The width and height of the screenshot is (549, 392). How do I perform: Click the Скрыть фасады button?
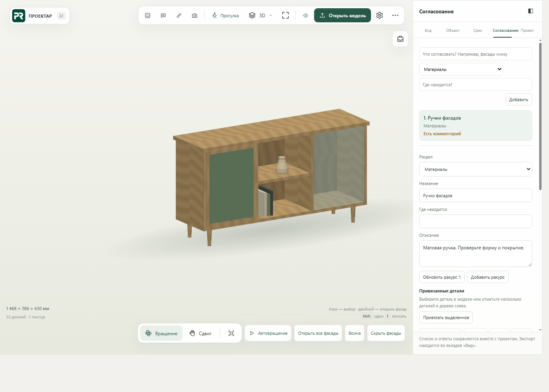386,333
